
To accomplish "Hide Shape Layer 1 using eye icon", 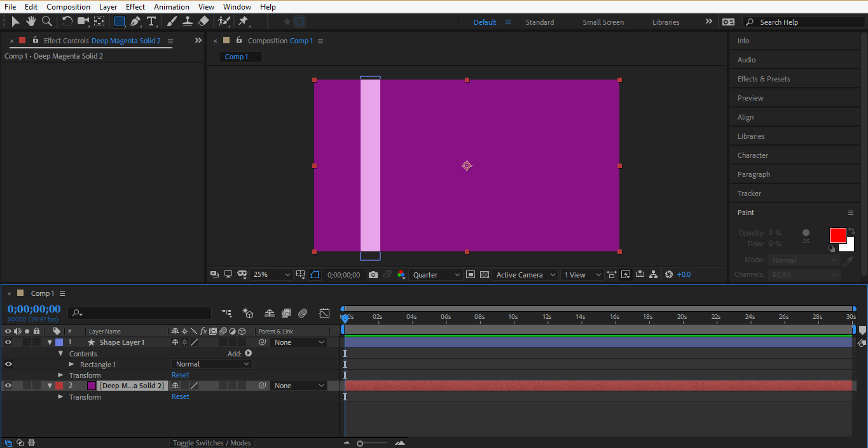I will [x=8, y=342].
